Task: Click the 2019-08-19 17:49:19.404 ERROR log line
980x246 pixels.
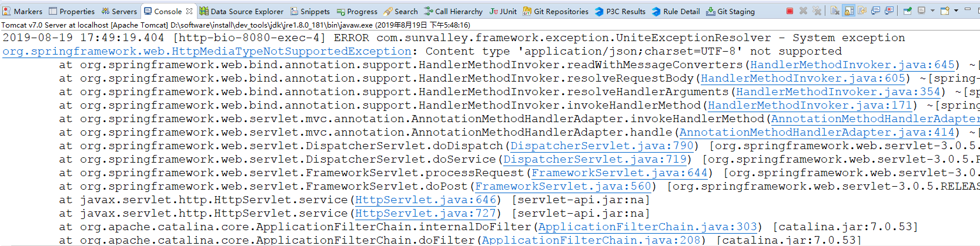Action: [454, 38]
